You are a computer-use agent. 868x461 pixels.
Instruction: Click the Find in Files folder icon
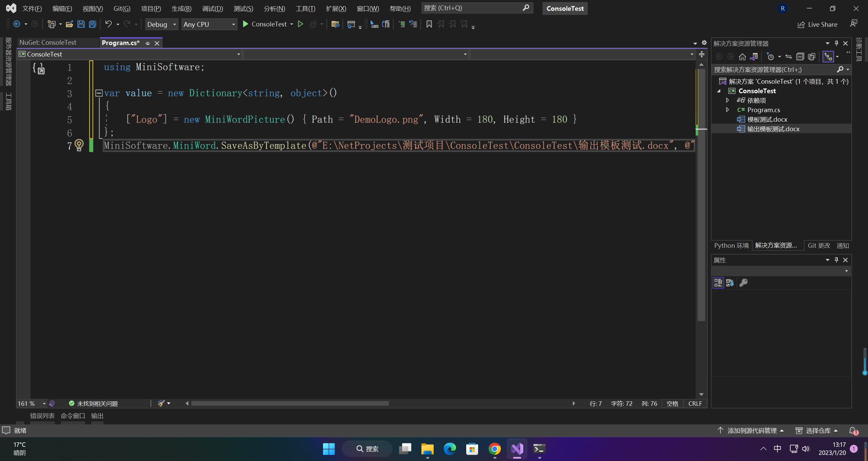pos(335,24)
